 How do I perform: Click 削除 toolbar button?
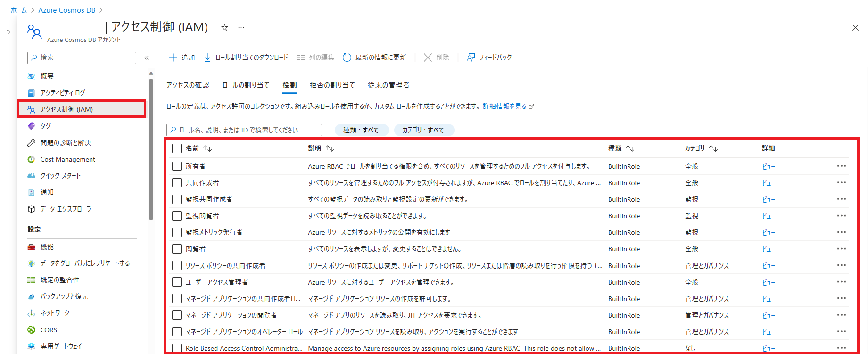tap(437, 58)
